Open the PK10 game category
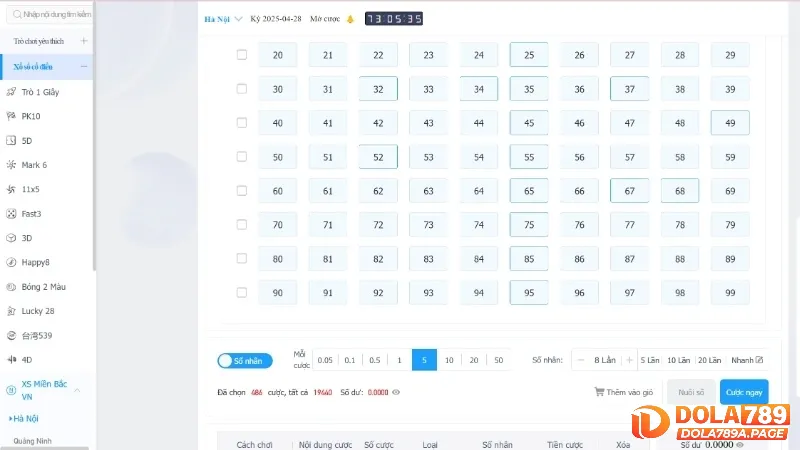 tap(31, 116)
